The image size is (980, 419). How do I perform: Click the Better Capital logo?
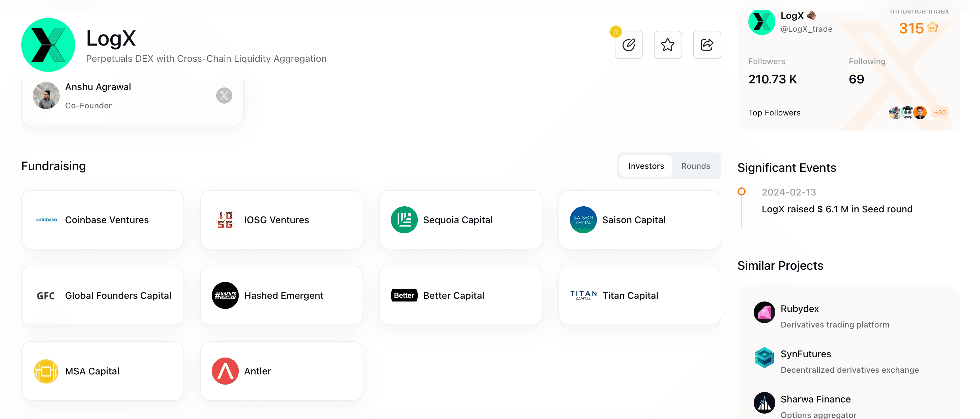[x=404, y=295]
